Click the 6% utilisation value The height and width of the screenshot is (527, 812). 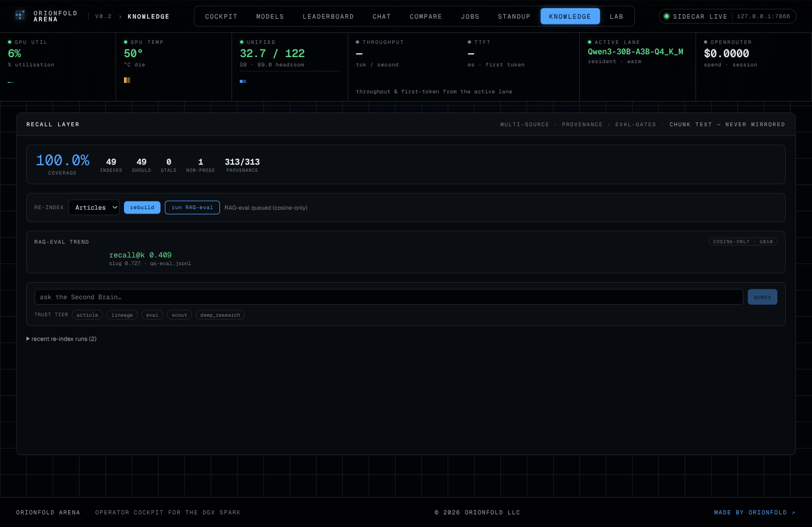coord(14,53)
